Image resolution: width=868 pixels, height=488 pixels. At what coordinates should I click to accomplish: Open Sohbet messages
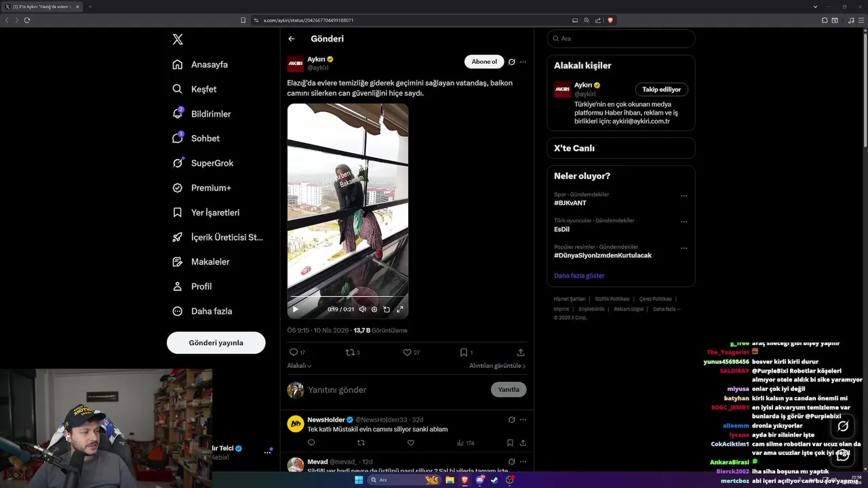(196, 138)
